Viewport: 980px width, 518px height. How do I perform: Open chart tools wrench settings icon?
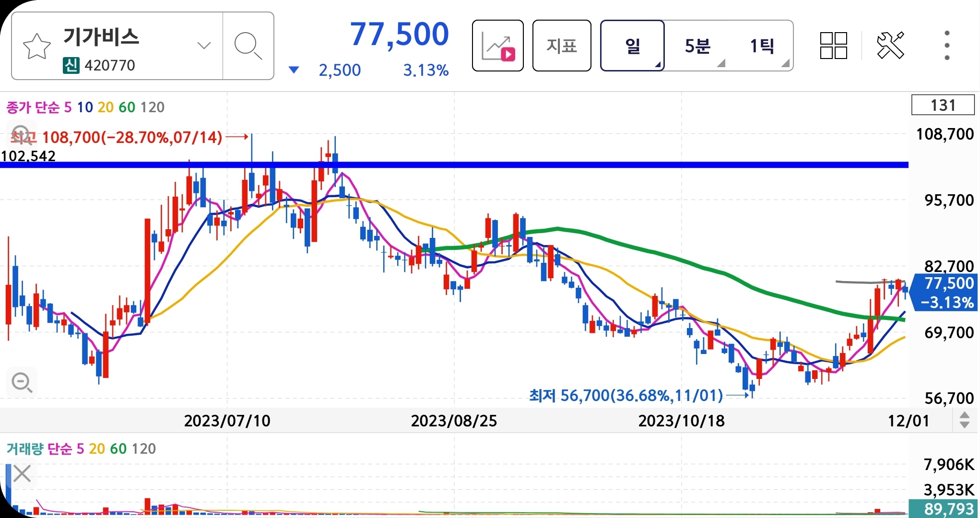pos(890,46)
